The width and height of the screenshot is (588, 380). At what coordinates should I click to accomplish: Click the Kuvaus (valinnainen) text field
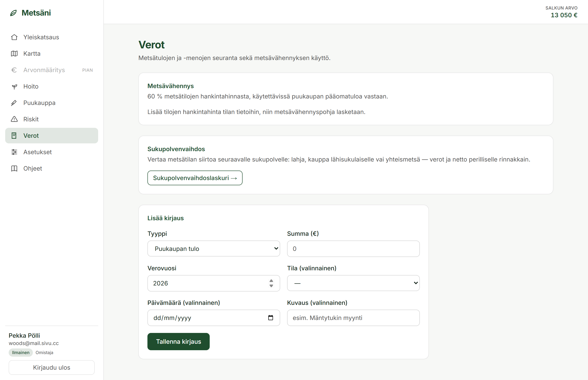pyautogui.click(x=353, y=318)
